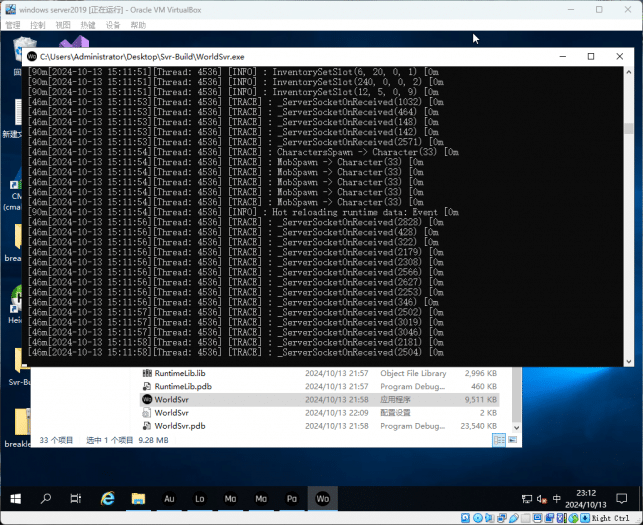Select the RuntimeLib.pdb file
The height and width of the screenshot is (525, 643).
183,386
